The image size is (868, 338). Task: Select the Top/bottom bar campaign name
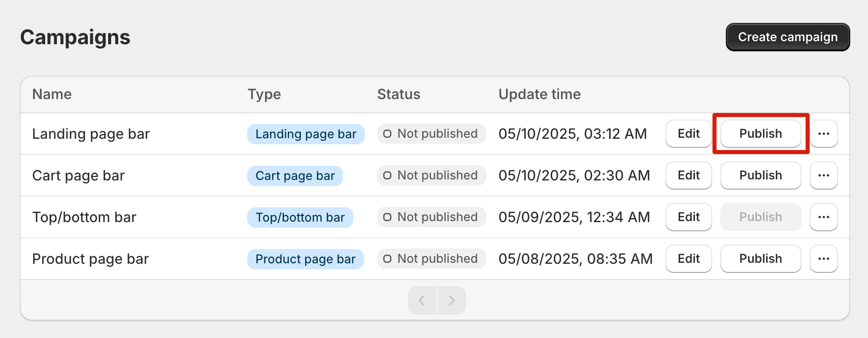click(84, 218)
